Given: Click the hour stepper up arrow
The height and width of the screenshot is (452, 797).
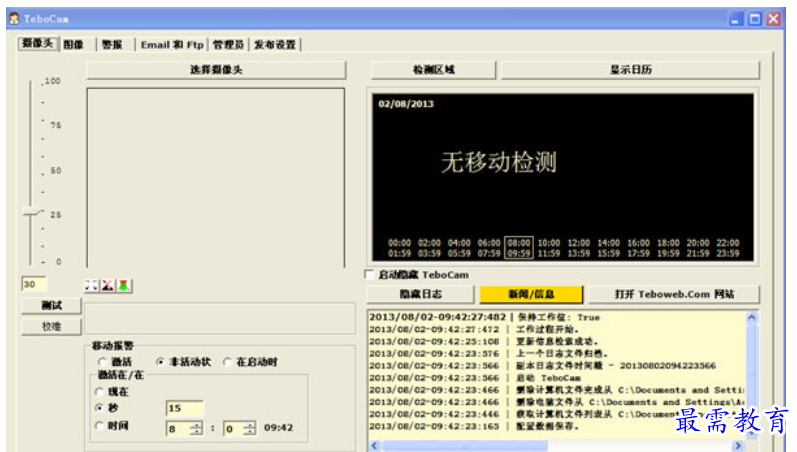Looking at the screenshot, I should [x=196, y=425].
